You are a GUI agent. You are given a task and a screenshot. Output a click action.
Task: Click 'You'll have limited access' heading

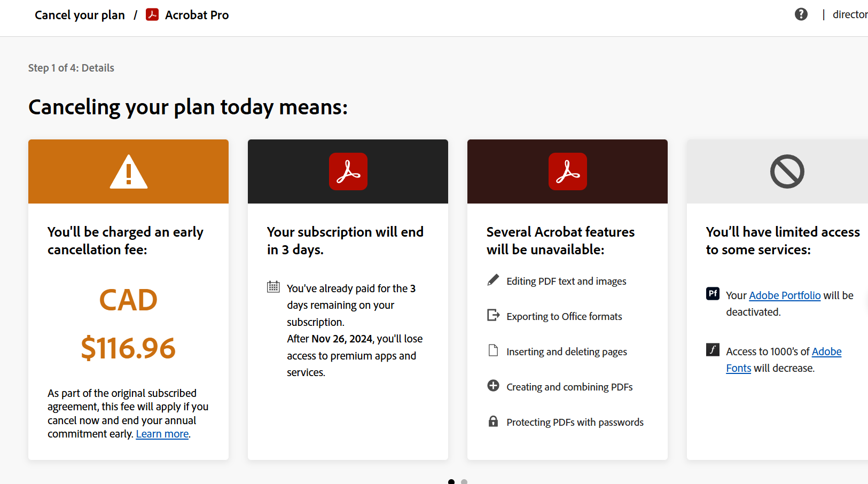tap(783, 240)
